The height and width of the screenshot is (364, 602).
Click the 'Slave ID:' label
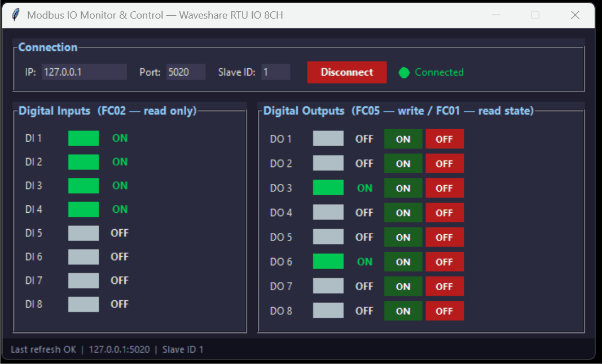point(236,72)
